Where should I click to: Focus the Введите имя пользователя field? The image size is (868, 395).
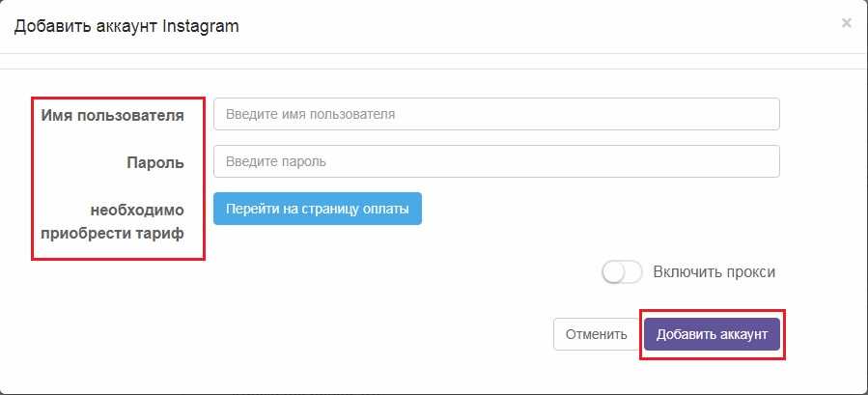click(x=496, y=114)
